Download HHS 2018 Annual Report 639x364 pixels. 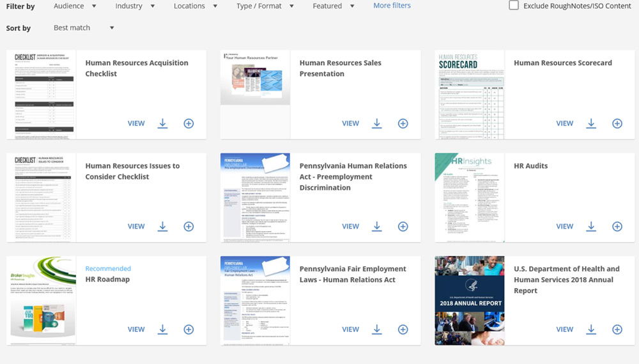pyautogui.click(x=591, y=330)
